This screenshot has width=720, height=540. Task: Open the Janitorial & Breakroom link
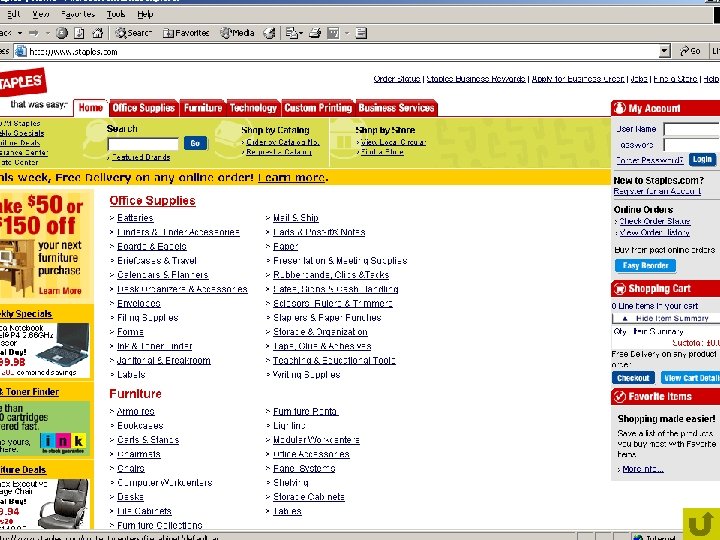pos(164,360)
